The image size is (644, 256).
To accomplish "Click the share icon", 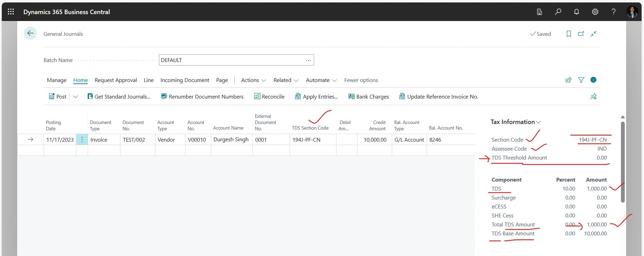I will 568,80.
